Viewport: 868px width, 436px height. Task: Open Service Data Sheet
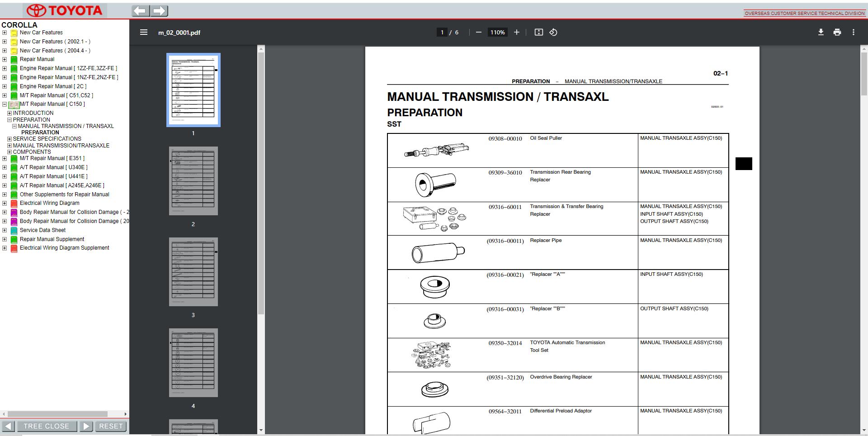[x=43, y=230]
